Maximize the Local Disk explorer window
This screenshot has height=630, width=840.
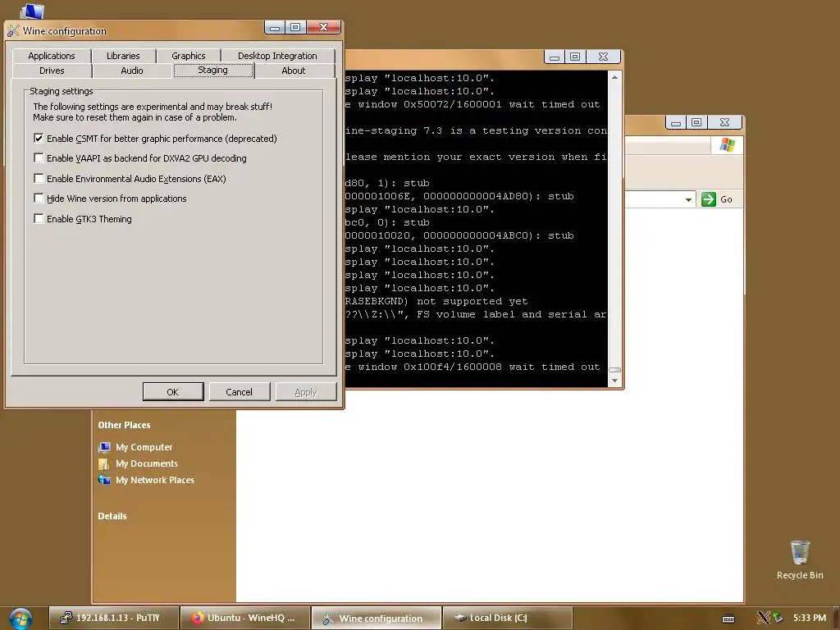(x=696, y=123)
